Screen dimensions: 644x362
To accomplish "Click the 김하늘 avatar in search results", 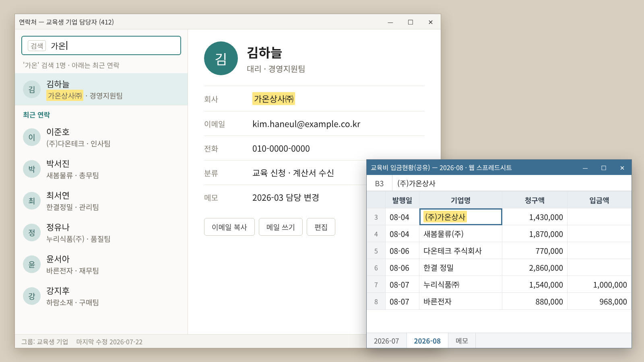I will pyautogui.click(x=32, y=89).
